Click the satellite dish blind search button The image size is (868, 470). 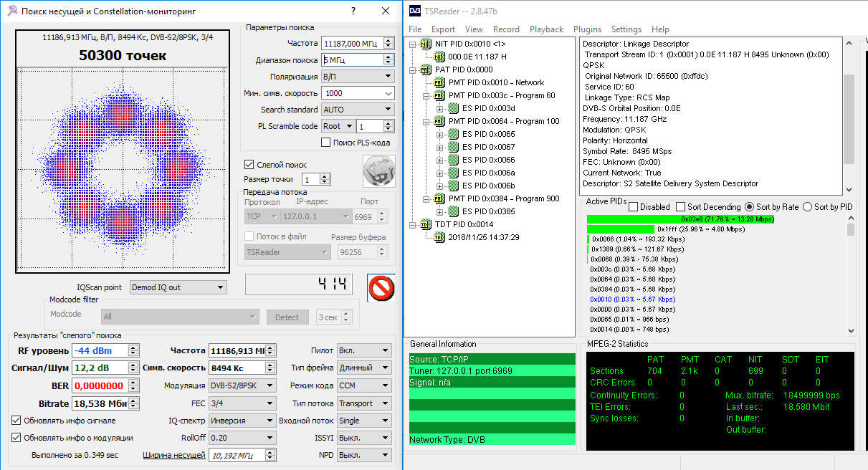[379, 171]
